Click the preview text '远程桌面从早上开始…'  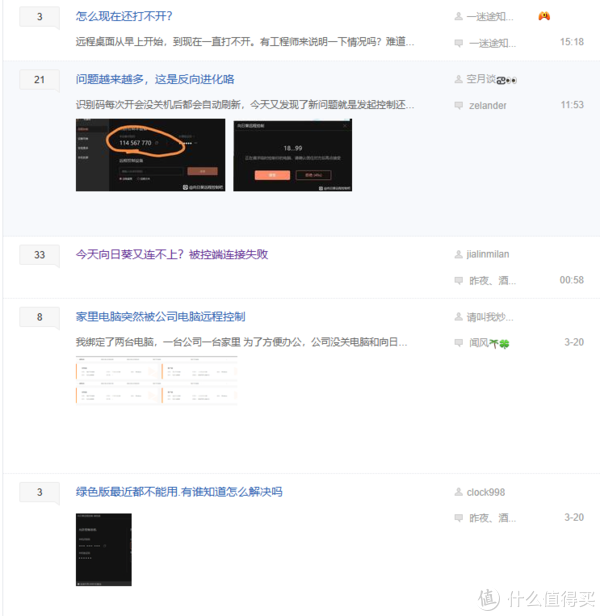pyautogui.click(x=245, y=41)
